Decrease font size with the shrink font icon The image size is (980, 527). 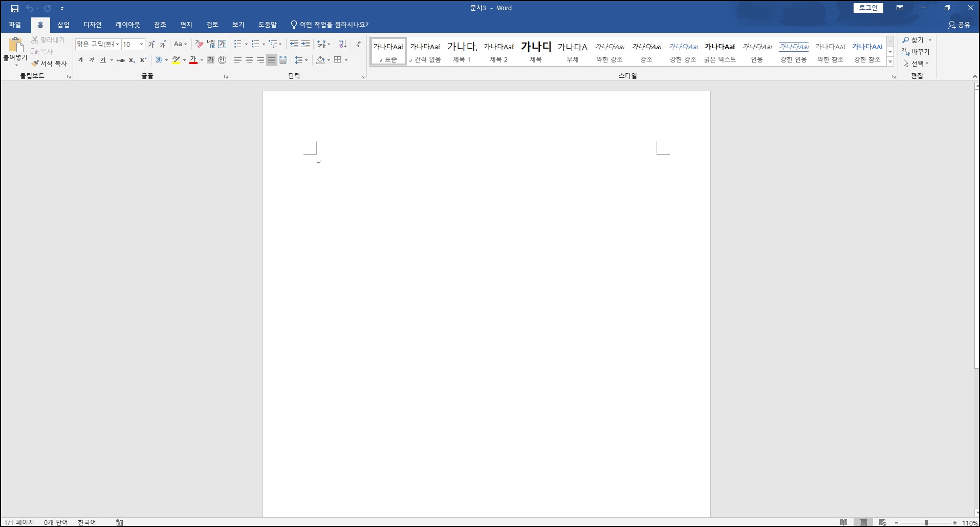163,45
